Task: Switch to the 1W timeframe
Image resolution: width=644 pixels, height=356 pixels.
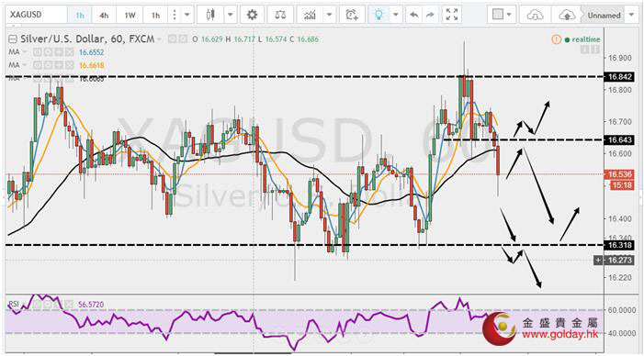Action: pyautogui.click(x=130, y=16)
